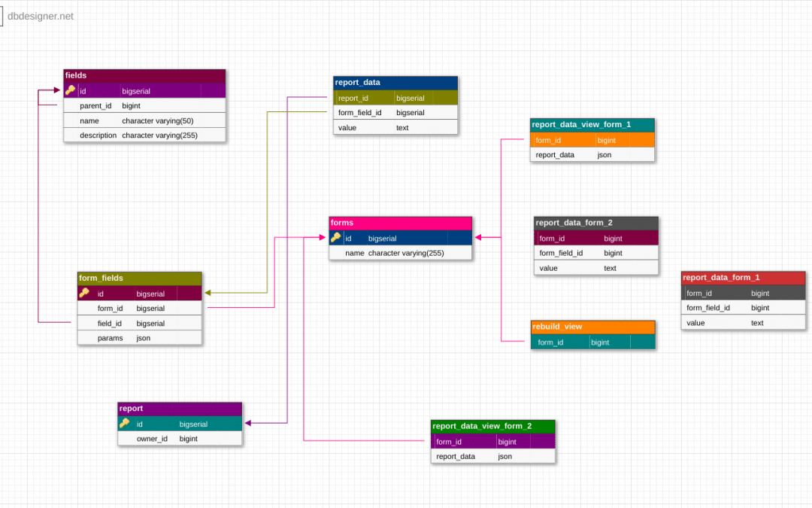This screenshot has width=812, height=508.
Task: Click the value text row in report_data
Action: coord(395,127)
